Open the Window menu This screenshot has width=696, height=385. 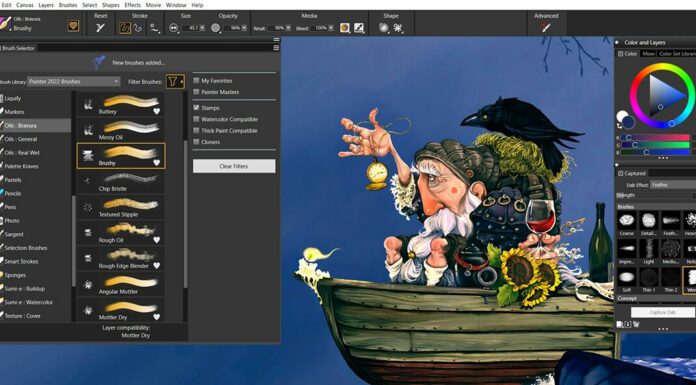point(176,5)
